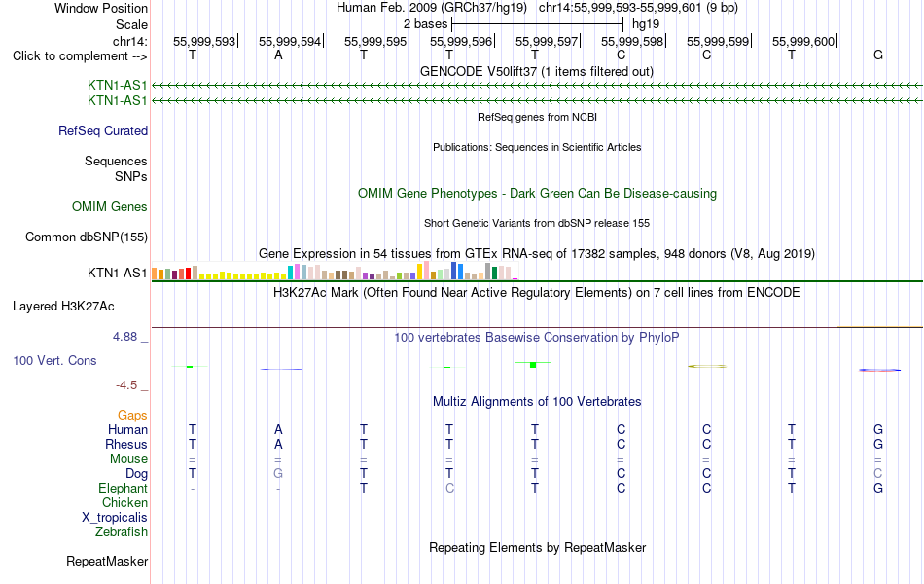Image resolution: width=924 pixels, height=584 pixels.
Task: Select the Chicken alignment row label
Action: coord(124,502)
